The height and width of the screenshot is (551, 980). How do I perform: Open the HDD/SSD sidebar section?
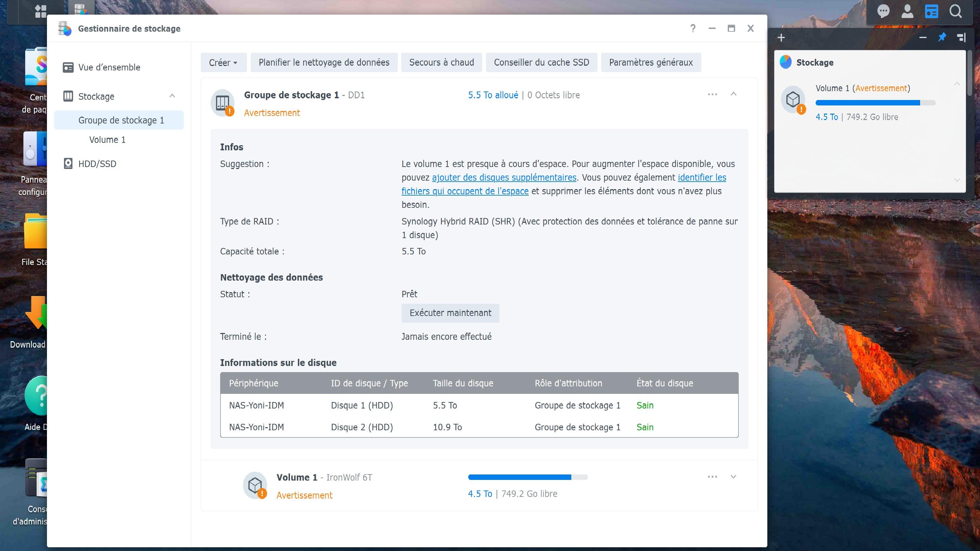(97, 164)
